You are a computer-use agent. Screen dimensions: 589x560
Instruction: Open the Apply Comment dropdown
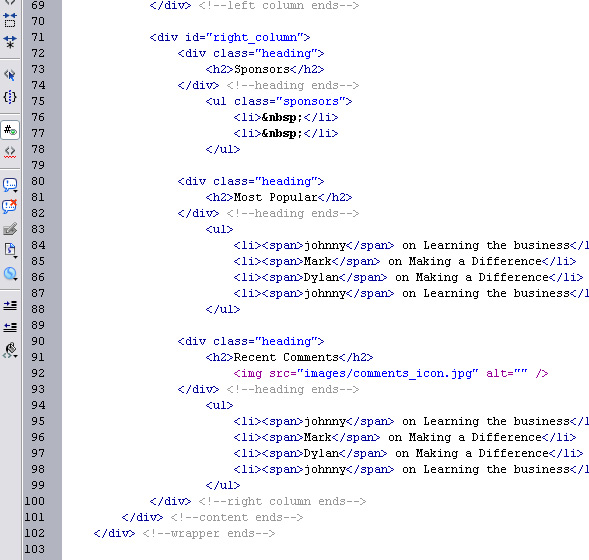pos(10,185)
